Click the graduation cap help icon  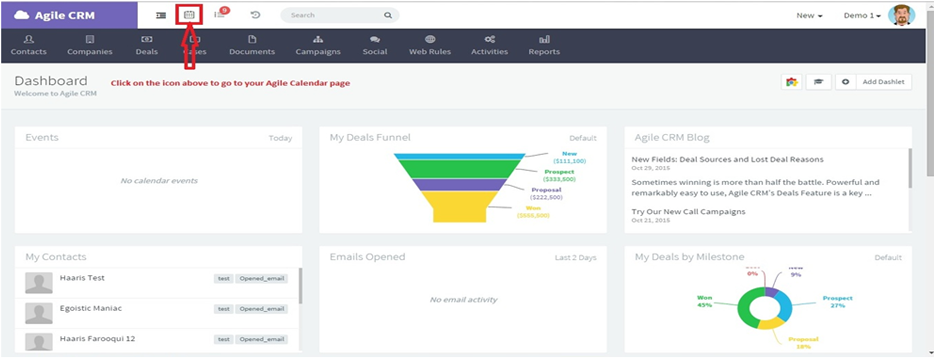point(818,82)
